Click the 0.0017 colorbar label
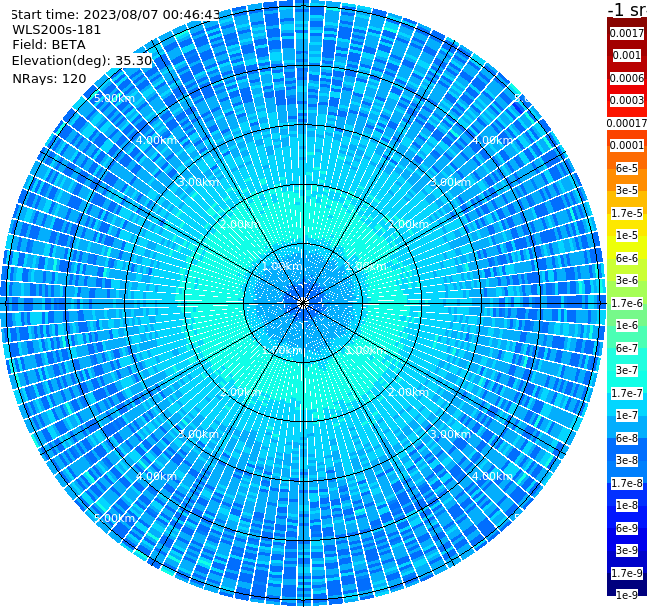Image resolution: width=647 pixels, height=607 pixels. pos(627,33)
